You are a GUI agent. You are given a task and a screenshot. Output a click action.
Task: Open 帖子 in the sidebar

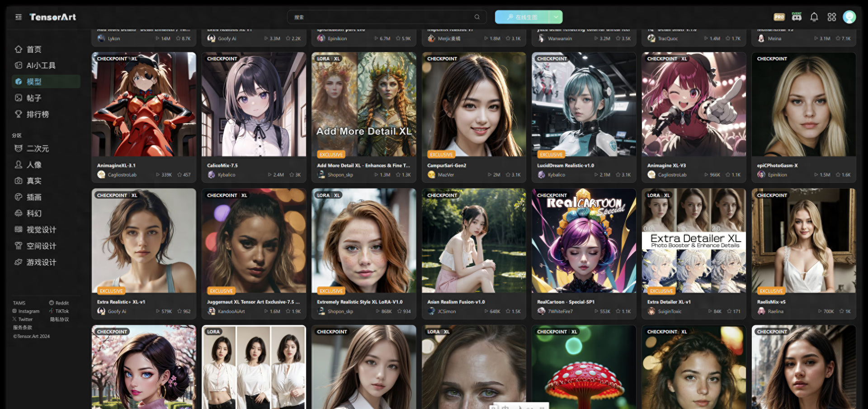[46, 98]
